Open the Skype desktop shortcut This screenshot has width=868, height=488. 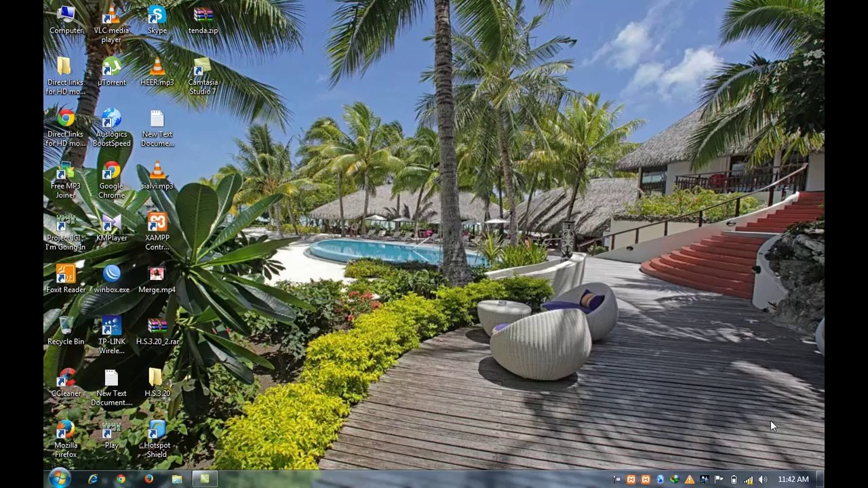point(157,20)
